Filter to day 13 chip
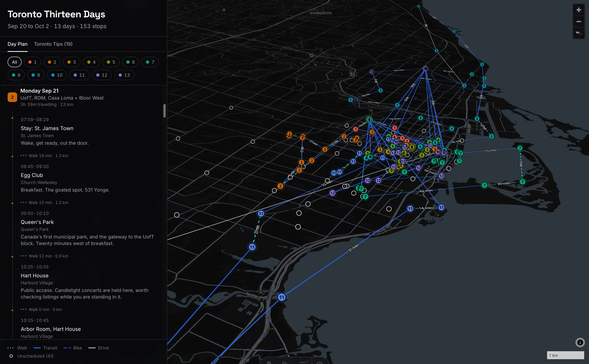 [x=124, y=75]
